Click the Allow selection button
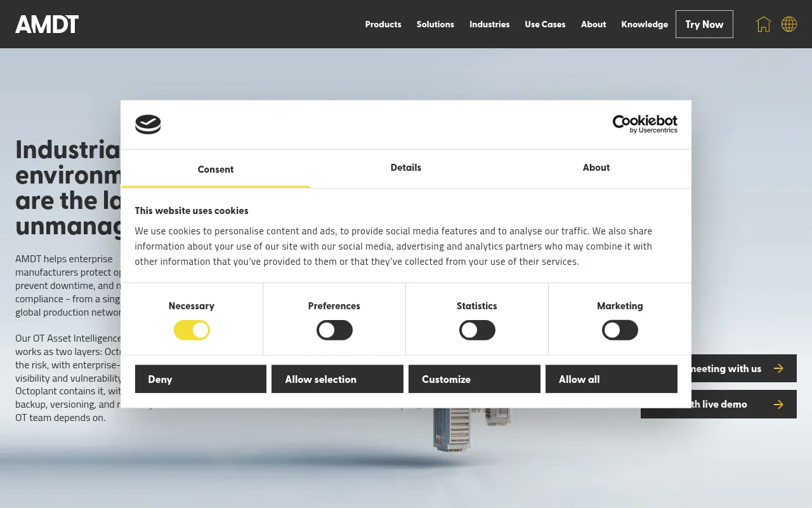812x508 pixels. click(337, 379)
